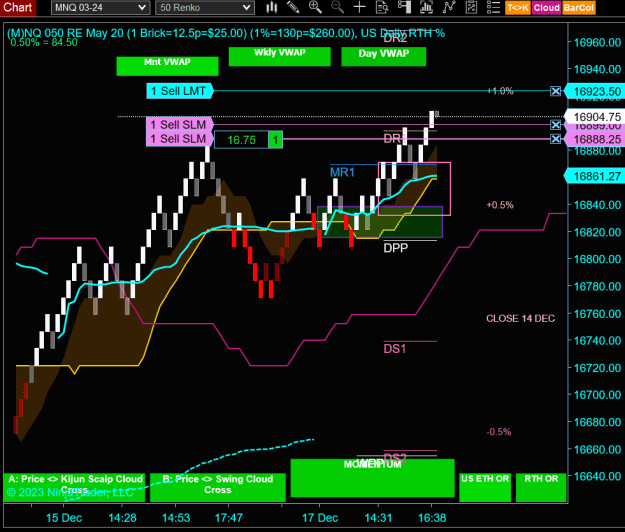The image size is (625, 532).
Task: Click the +0.5% level label
Action: (500, 205)
